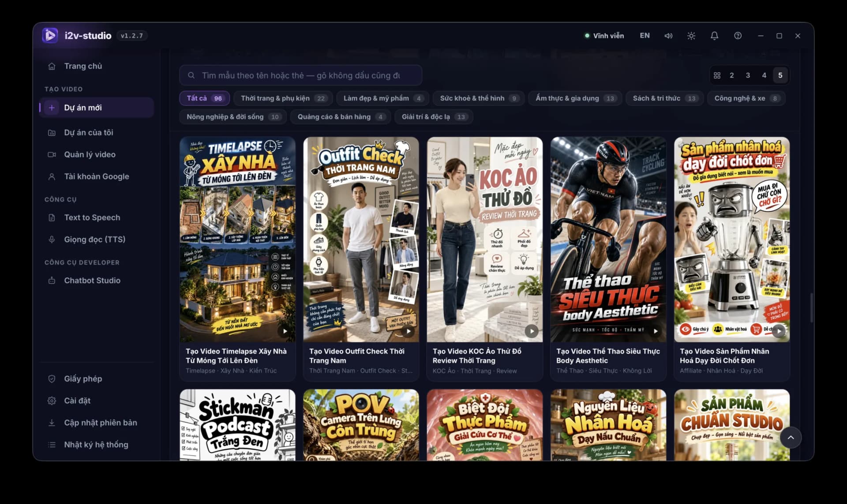Image resolution: width=847 pixels, height=504 pixels.
Task: Set grid to 3 columns
Action: click(748, 75)
